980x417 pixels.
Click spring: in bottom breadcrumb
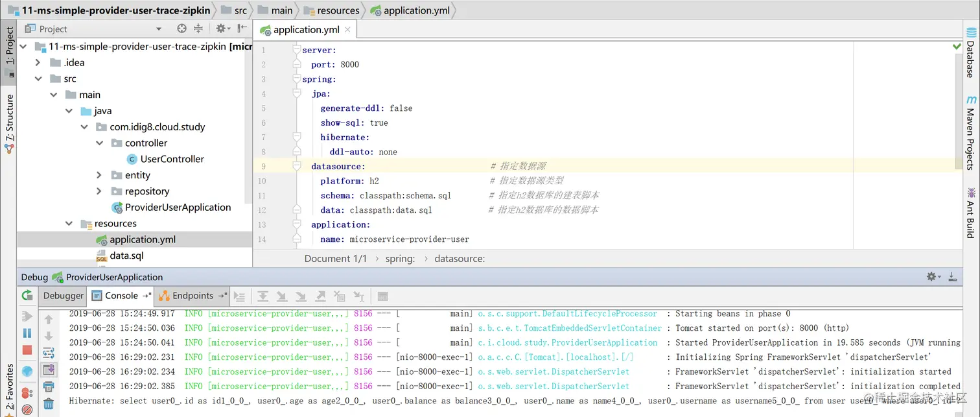400,258
